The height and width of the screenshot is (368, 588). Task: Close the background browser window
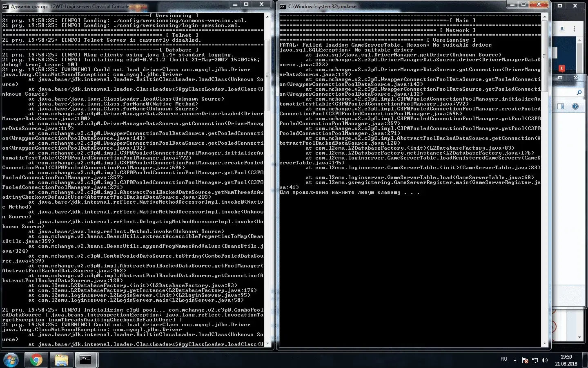(x=575, y=6)
